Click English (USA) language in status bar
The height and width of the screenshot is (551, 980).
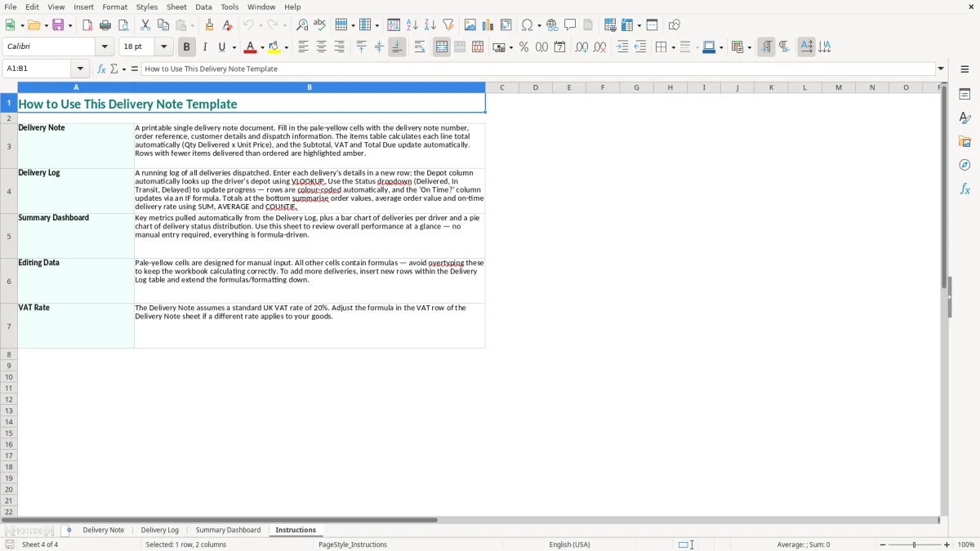click(569, 544)
